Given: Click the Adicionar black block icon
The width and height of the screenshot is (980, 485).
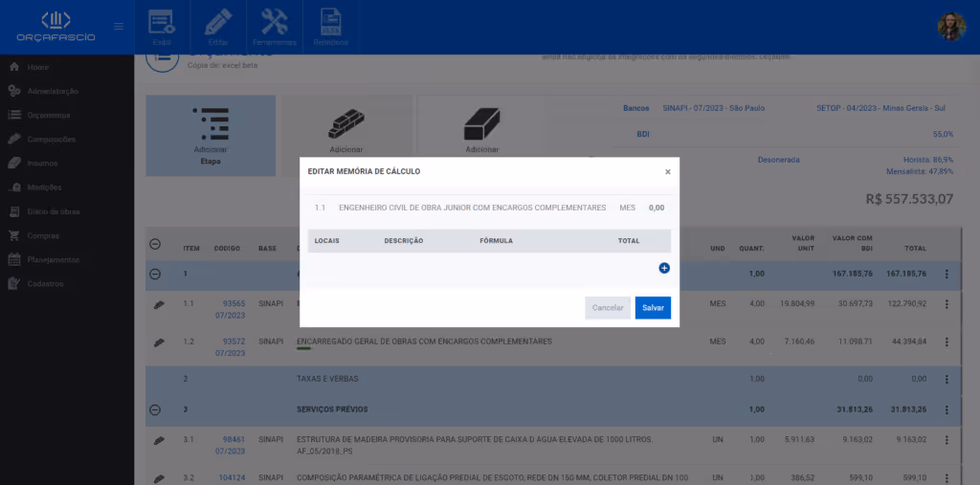Looking at the screenshot, I should click(x=482, y=123).
